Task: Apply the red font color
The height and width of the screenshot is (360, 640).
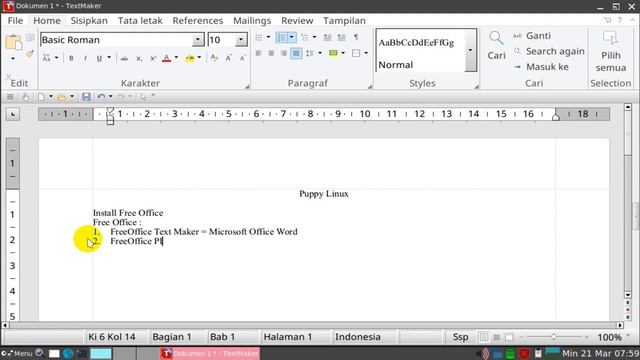Action: click(166, 58)
